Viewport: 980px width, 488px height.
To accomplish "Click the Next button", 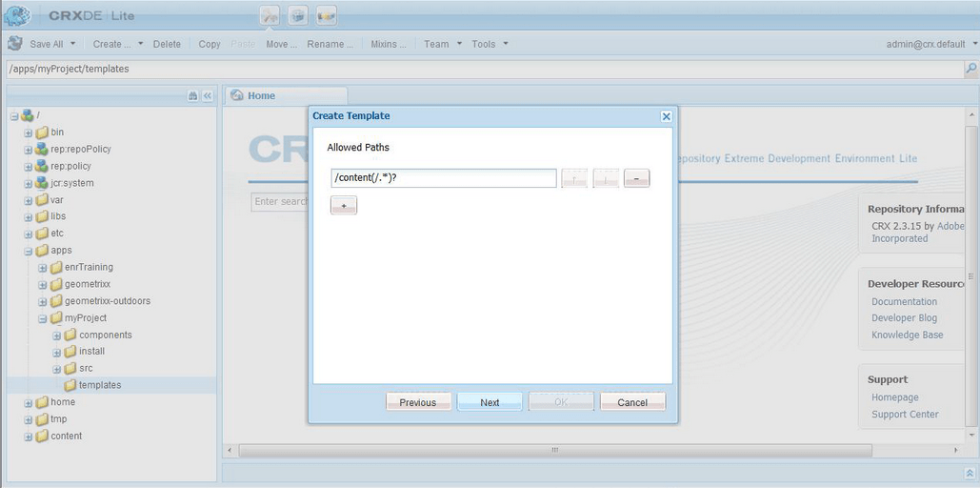I will tap(490, 402).
